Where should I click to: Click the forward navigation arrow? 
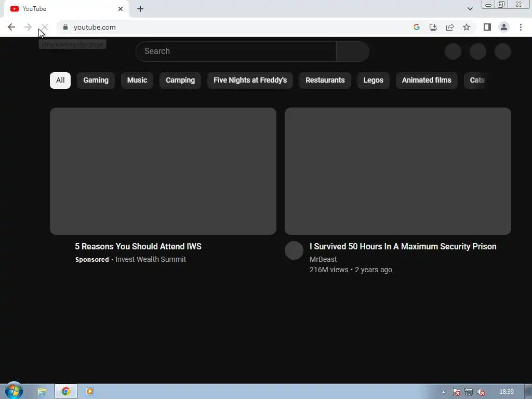(x=28, y=27)
